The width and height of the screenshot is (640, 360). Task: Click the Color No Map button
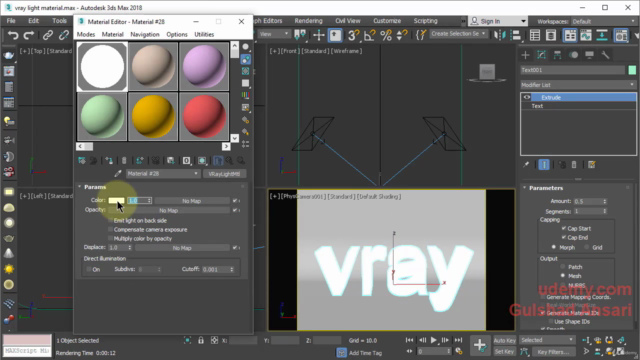(191, 201)
